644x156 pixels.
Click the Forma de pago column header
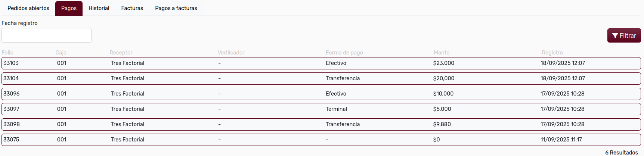pos(344,53)
